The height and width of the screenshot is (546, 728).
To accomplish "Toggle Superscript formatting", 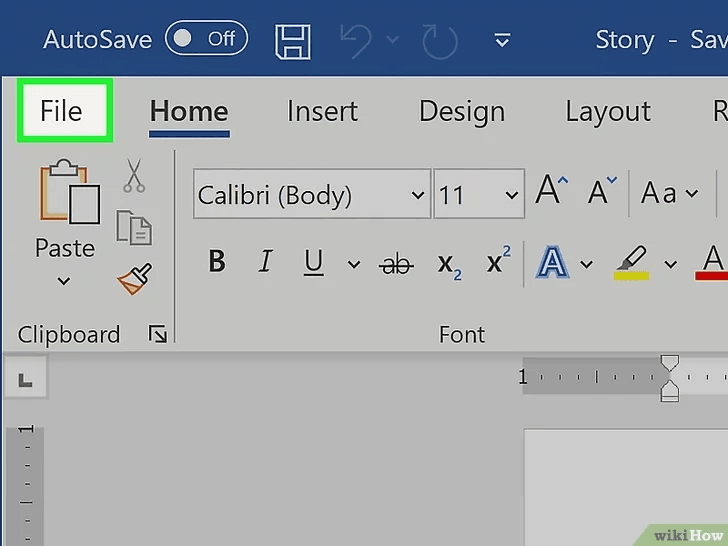I will tap(499, 260).
